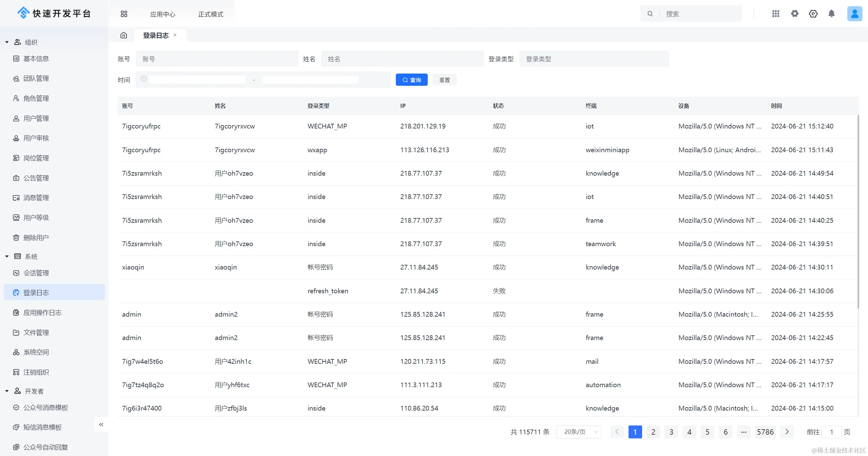868x456 pixels.
Task: Click the four-squares menu icon
Action: pos(124,14)
